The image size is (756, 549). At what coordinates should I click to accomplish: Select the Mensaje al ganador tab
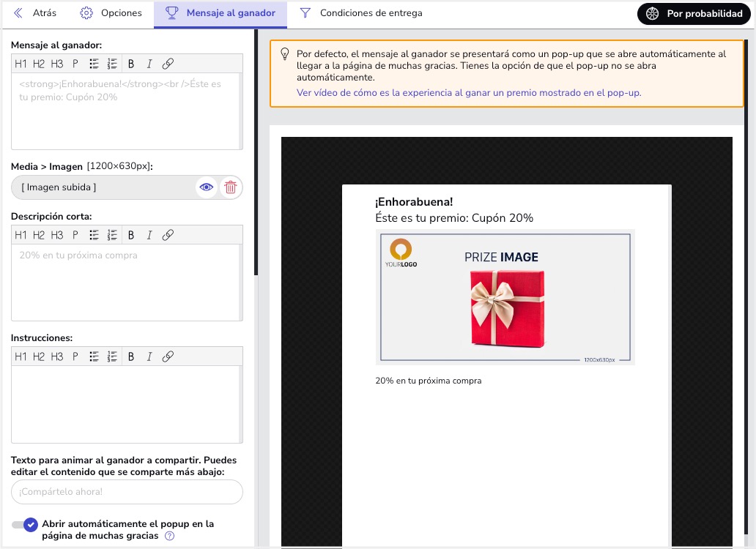click(220, 13)
